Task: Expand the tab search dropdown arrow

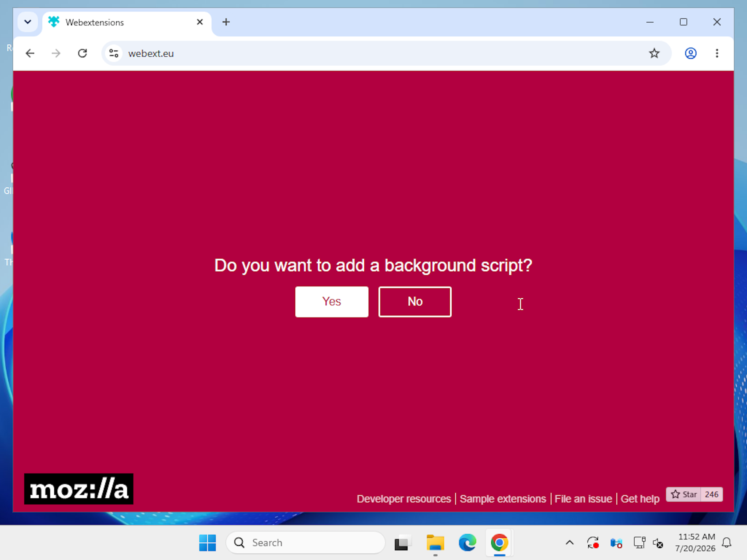Action: point(28,22)
